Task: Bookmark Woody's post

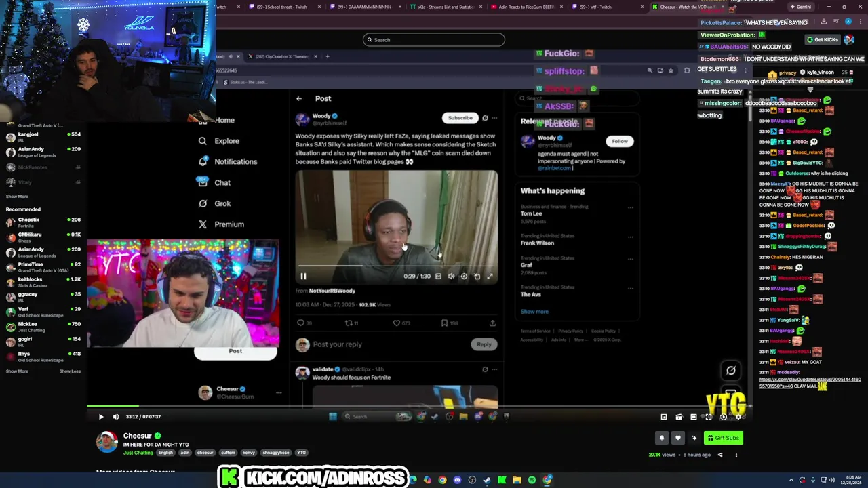Action: click(444, 323)
